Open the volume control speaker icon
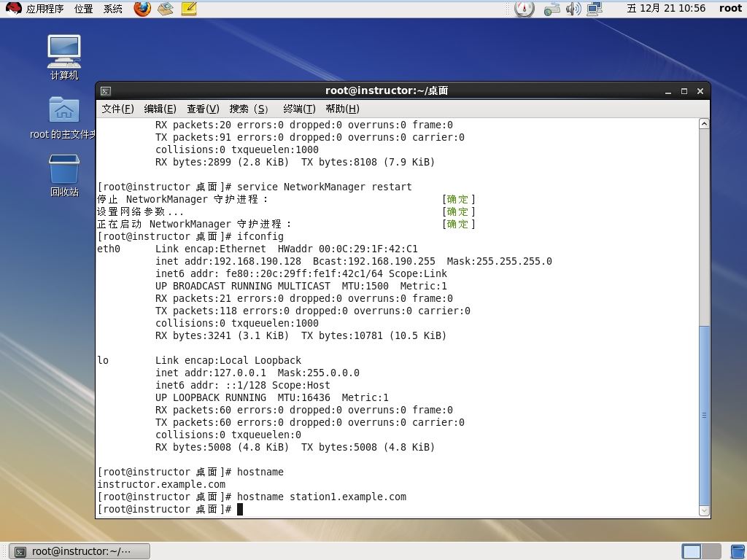This screenshot has height=560, width=747. coord(573,9)
